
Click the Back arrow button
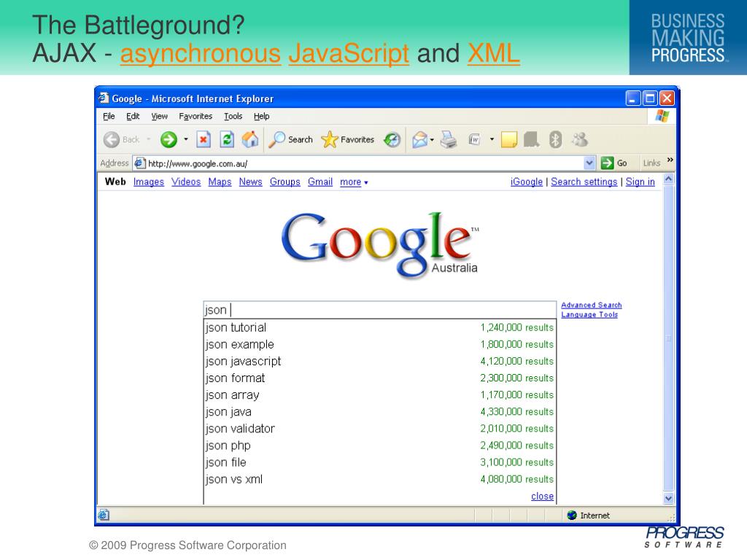[112, 139]
